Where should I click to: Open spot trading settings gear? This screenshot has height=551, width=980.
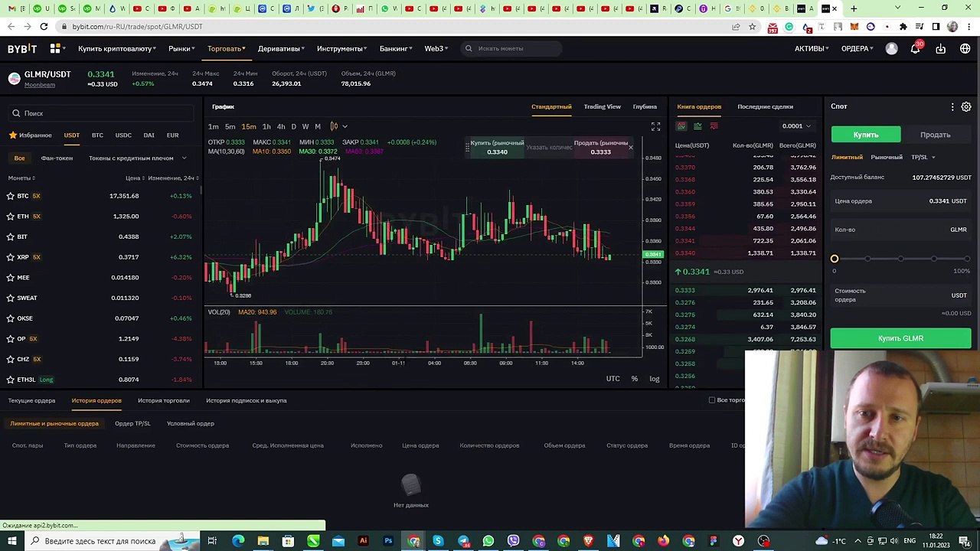(x=966, y=107)
